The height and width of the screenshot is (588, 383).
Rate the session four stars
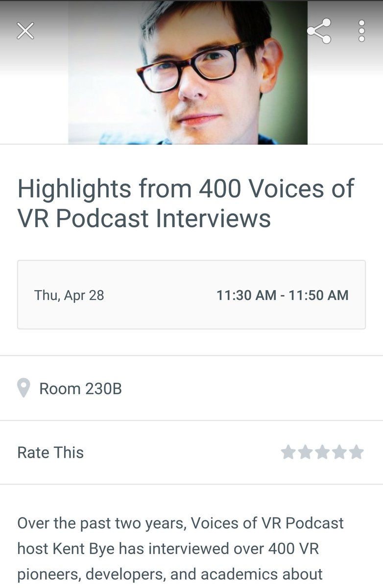point(339,452)
